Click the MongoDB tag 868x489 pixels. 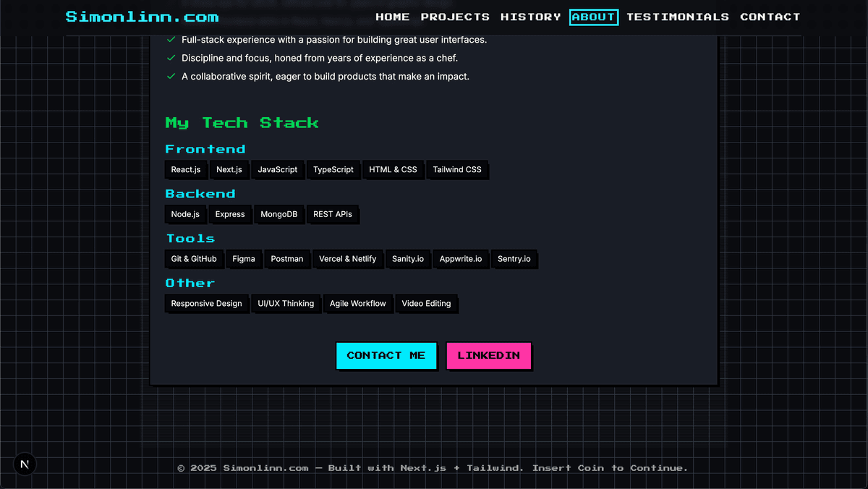coord(279,214)
